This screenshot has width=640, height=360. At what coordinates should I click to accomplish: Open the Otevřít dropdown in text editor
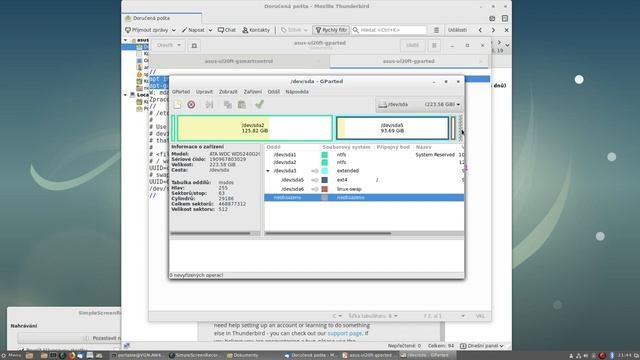pos(169,45)
